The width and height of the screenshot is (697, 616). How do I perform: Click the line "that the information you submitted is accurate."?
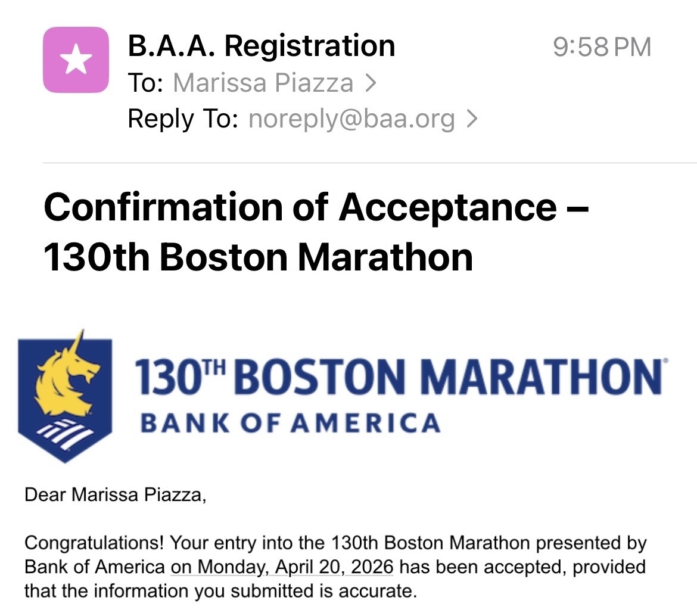point(220,591)
